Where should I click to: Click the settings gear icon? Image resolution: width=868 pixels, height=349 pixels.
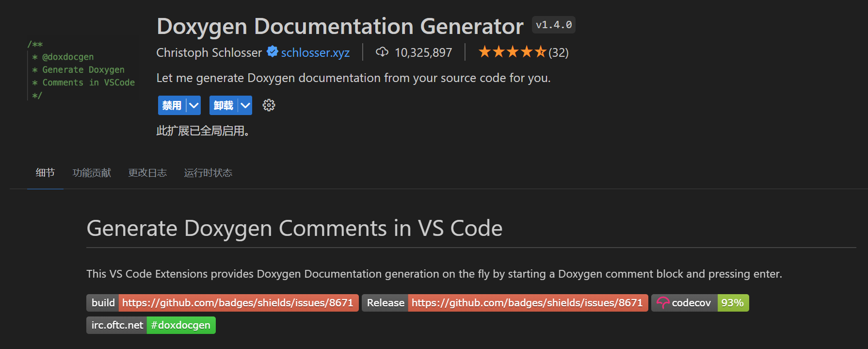(269, 105)
